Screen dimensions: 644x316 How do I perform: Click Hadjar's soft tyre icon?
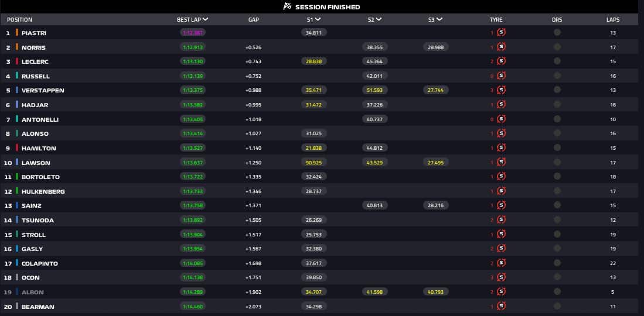[501, 104]
